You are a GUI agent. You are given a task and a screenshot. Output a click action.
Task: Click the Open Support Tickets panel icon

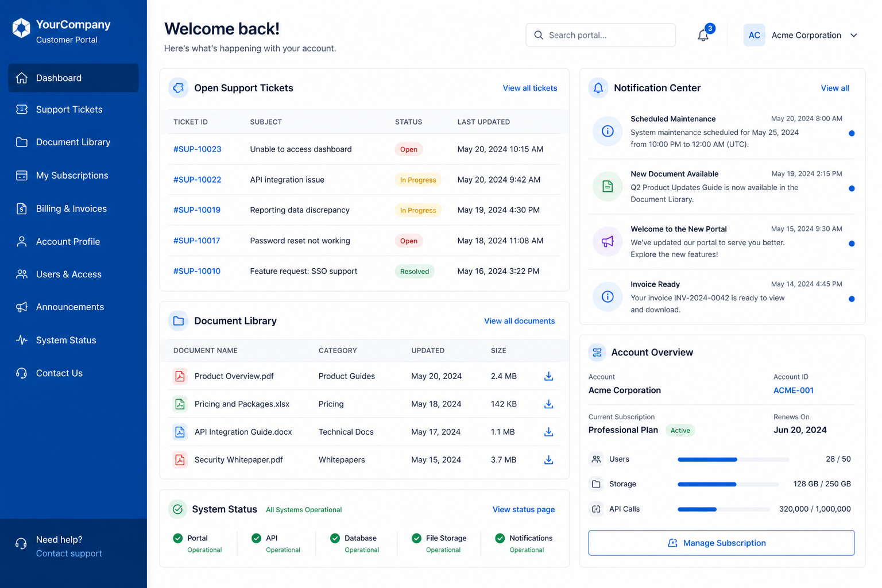coord(179,88)
